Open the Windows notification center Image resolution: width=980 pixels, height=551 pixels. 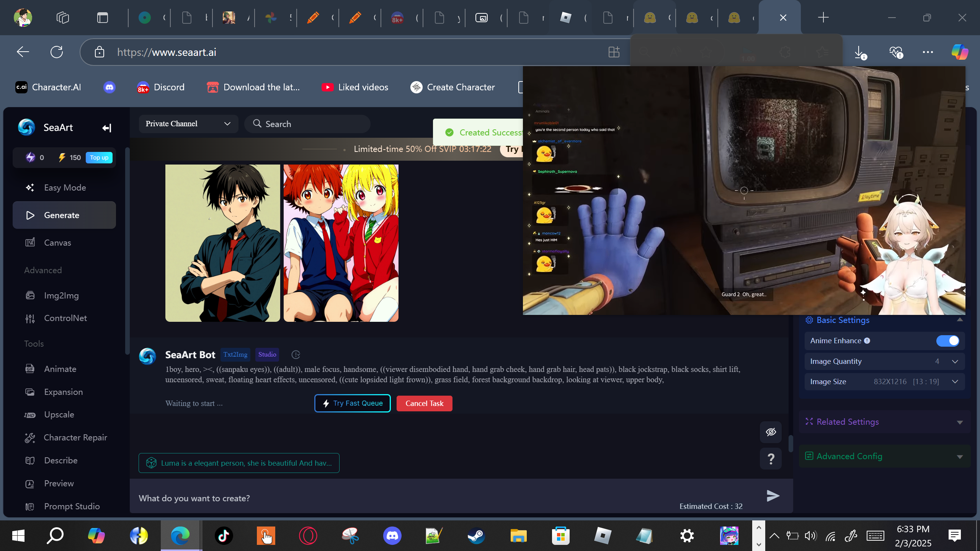click(955, 536)
